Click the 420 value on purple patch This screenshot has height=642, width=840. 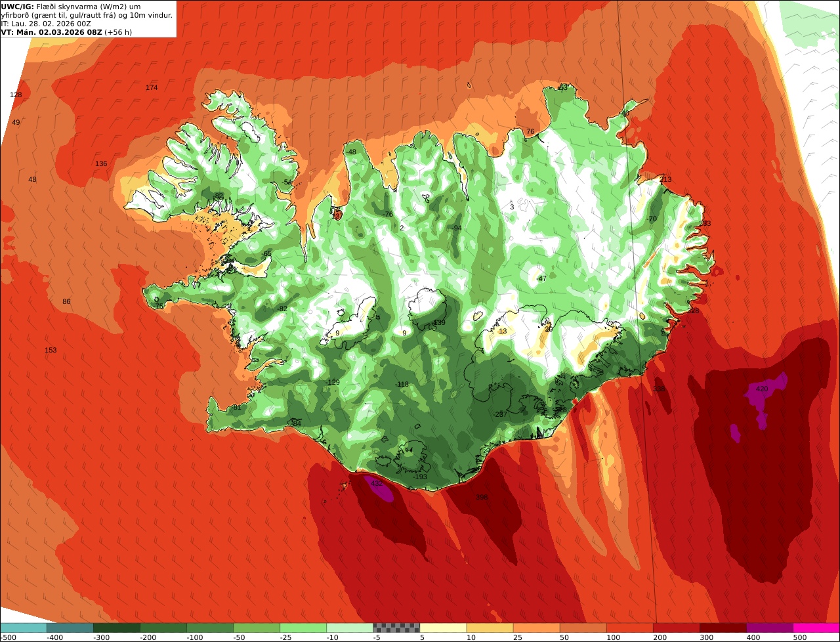(762, 389)
